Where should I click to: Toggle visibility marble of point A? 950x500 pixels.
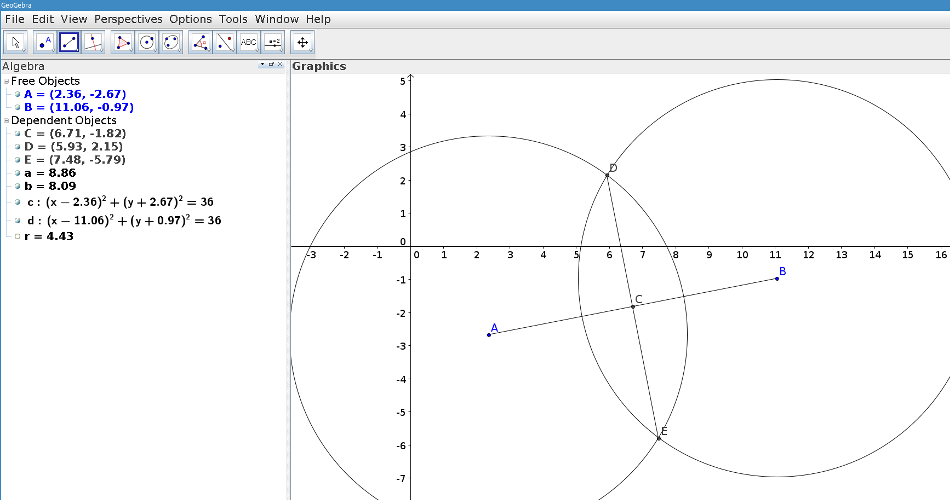click(18, 94)
